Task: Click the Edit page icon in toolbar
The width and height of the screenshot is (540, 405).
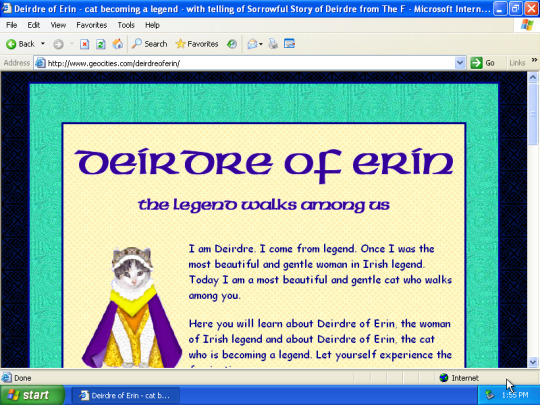Action: (x=290, y=44)
